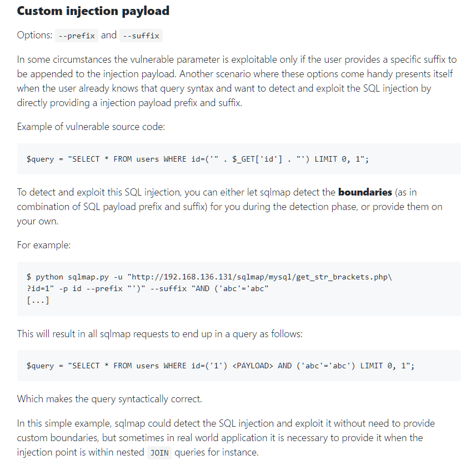
Task: Click "Example of vulnerable source code:" text
Action: point(91,127)
